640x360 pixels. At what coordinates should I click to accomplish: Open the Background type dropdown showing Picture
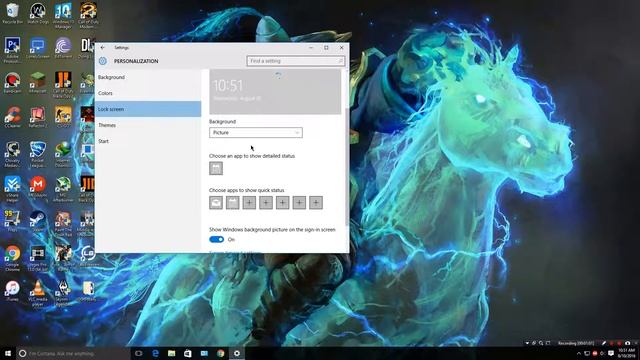click(x=256, y=133)
